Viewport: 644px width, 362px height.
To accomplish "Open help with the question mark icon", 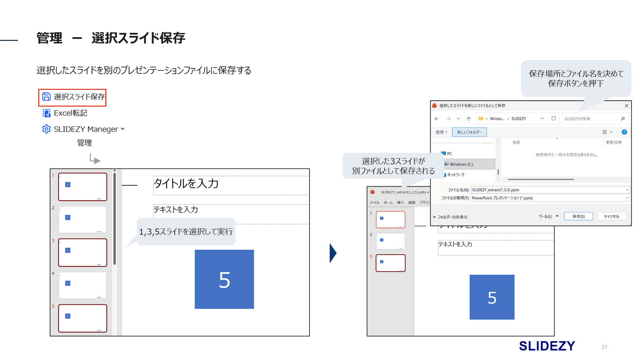I will point(624,132).
